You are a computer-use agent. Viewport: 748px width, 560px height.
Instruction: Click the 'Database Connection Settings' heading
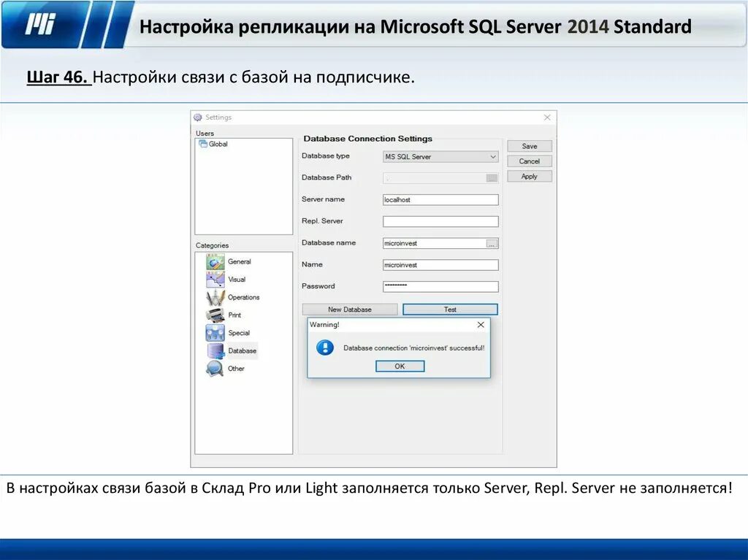coord(368,139)
